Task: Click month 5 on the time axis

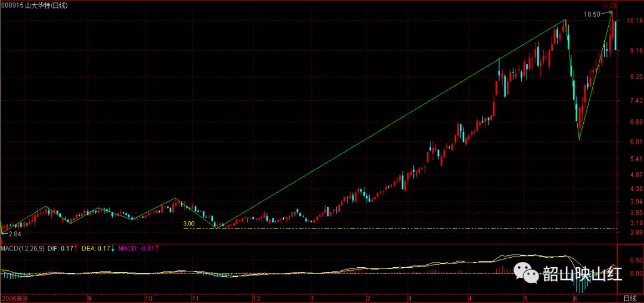Action: [x=526, y=298]
